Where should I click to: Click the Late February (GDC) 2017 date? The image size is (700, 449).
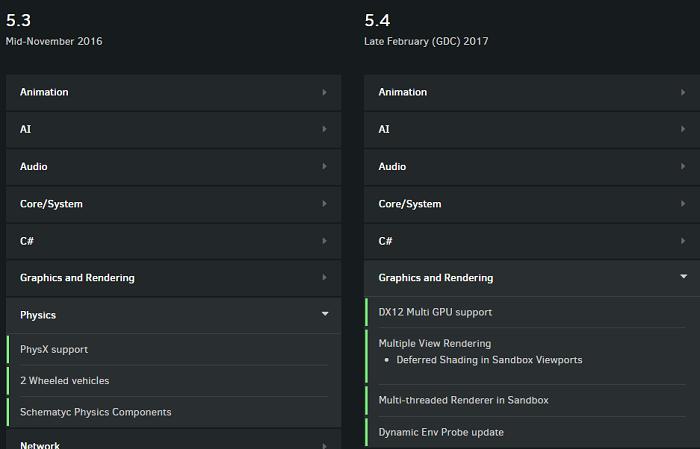[426, 42]
